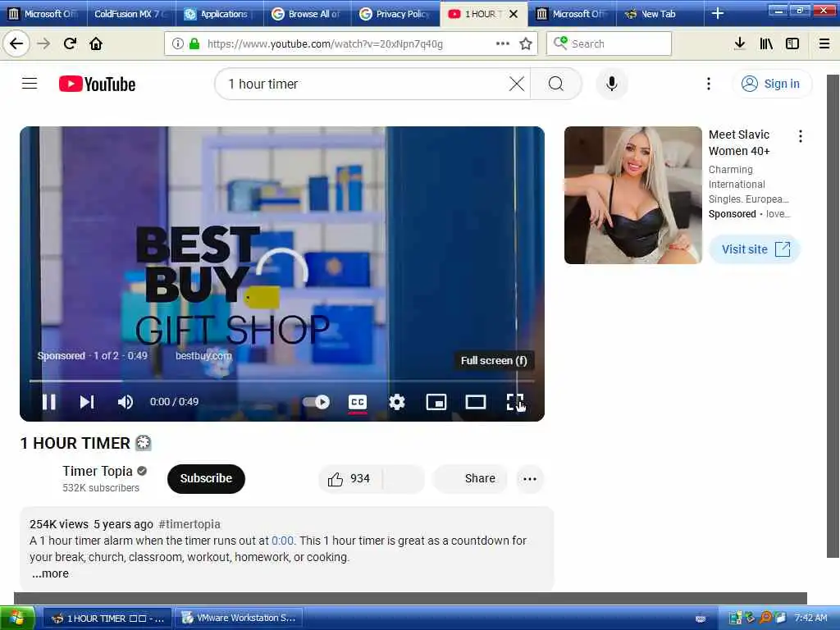This screenshot has width=840, height=630.
Task: Click the video progress bar
Action: coord(282,381)
